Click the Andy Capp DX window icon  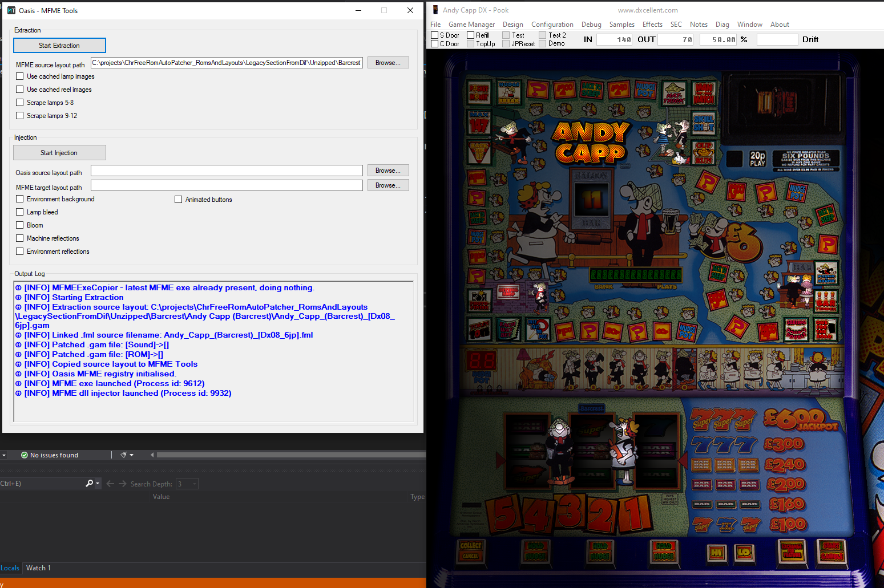tap(435, 10)
